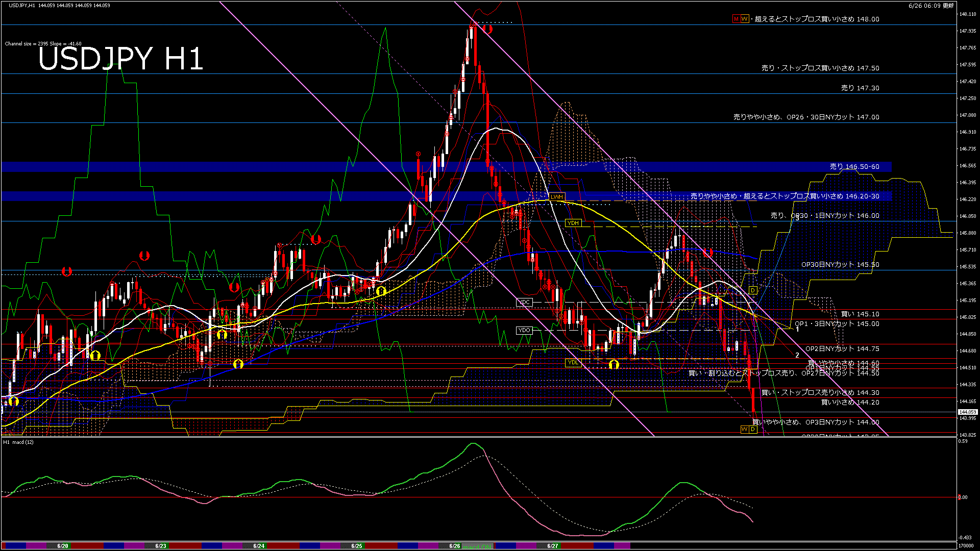Select the 売り 146.50-60 zone label

tap(854, 167)
